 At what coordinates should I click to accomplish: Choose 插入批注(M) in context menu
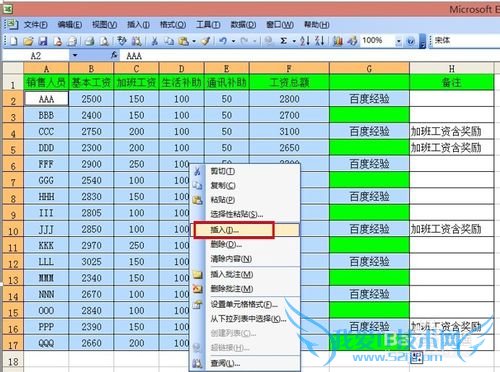[x=245, y=274]
